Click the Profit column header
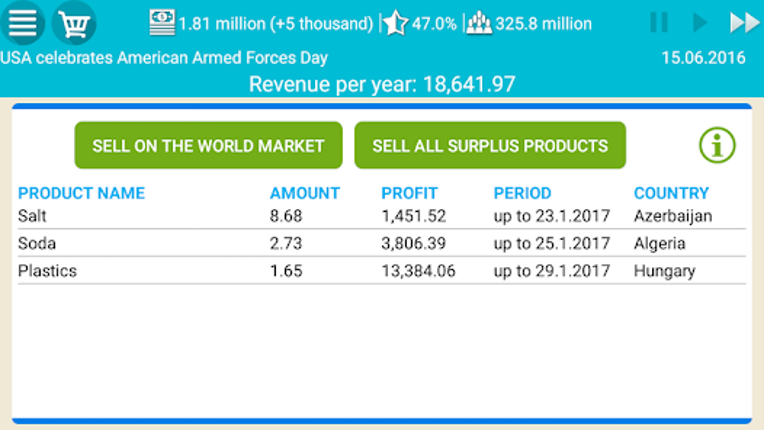The height and width of the screenshot is (430, 764). tap(409, 193)
